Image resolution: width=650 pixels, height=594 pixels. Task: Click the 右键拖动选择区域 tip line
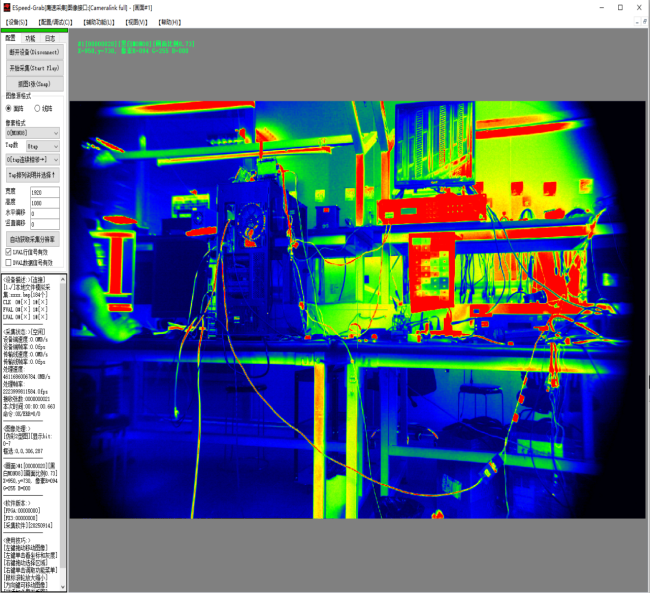26,563
